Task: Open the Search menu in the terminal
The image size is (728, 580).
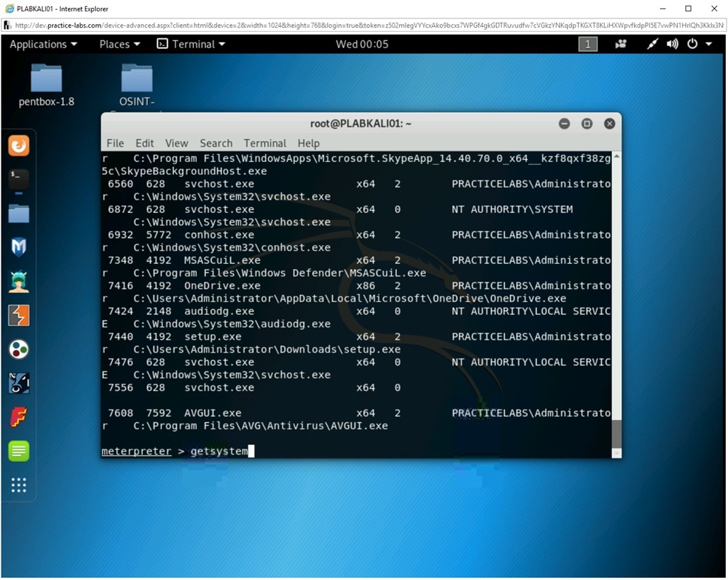Action: tap(216, 143)
